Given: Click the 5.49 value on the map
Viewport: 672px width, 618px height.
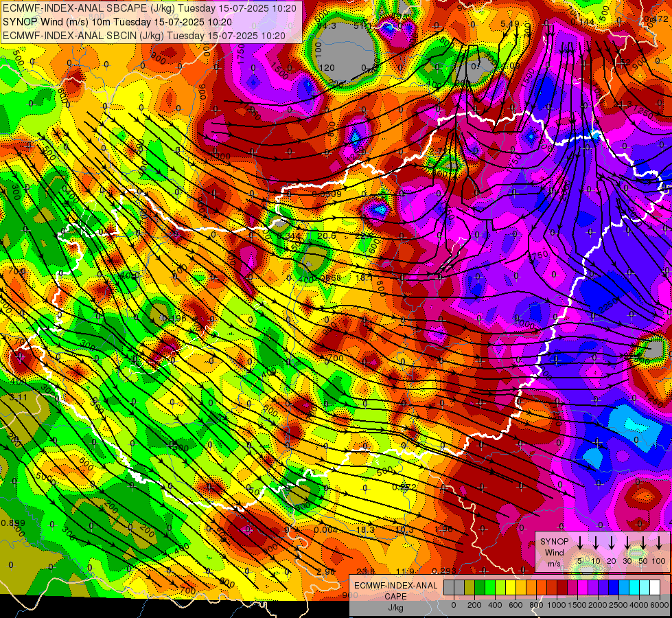Looking at the screenshot, I should [x=510, y=24].
